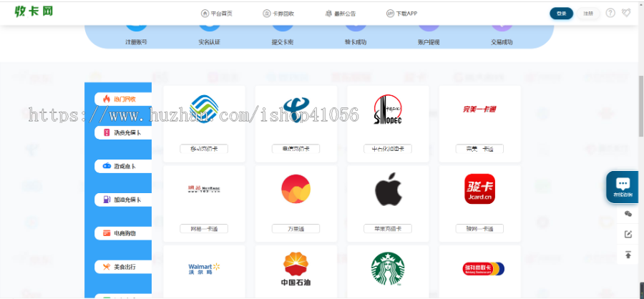Screen dimensions: 644x299
Task: Click the 账户提现 step label
Action: pos(429,42)
